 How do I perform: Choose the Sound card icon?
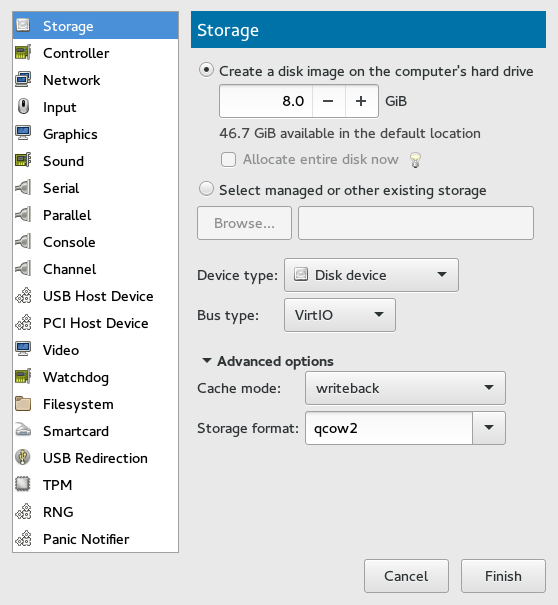coord(23,161)
